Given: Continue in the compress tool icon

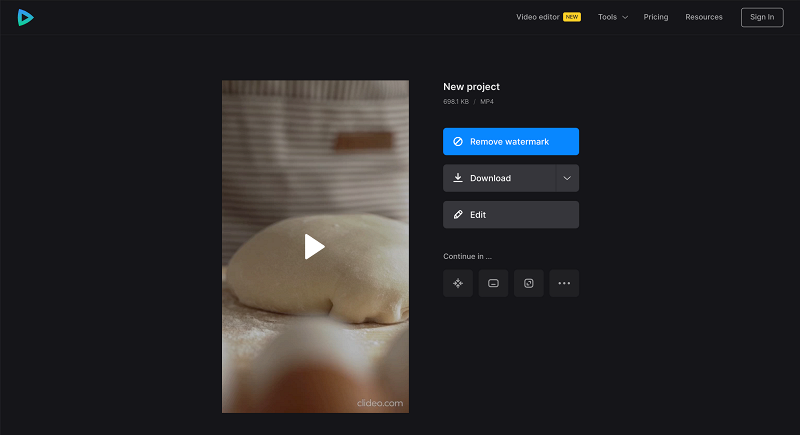Looking at the screenshot, I should 458,283.
